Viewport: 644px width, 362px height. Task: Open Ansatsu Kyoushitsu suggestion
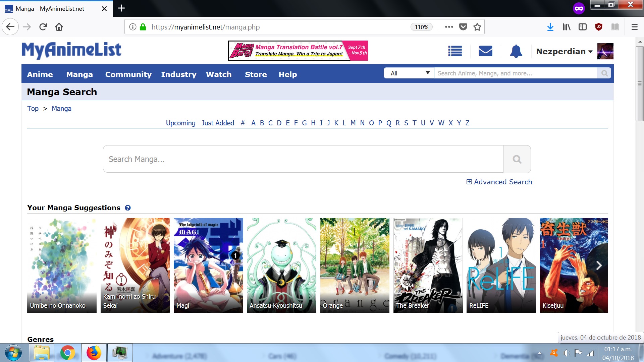pos(281,265)
